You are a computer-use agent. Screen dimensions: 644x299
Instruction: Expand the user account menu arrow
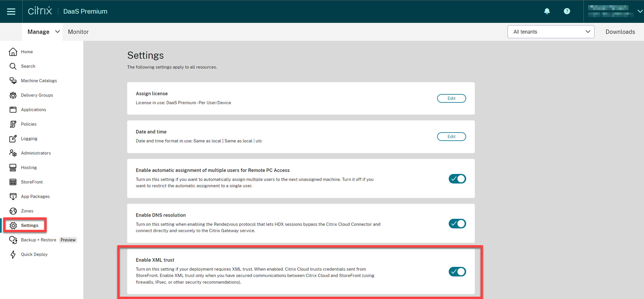tap(640, 11)
